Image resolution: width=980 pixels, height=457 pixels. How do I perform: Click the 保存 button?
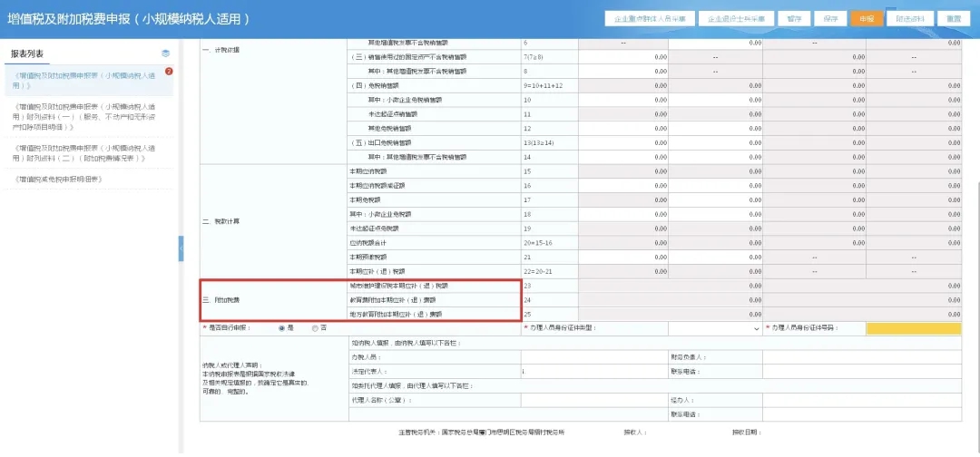830,18
